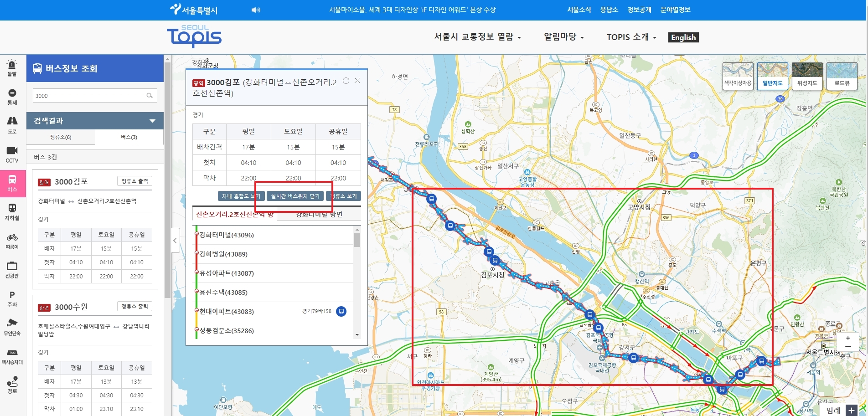This screenshot has height=416, width=868.
Task: Select 위성지도 satellite map thumbnail
Action: [x=807, y=76]
